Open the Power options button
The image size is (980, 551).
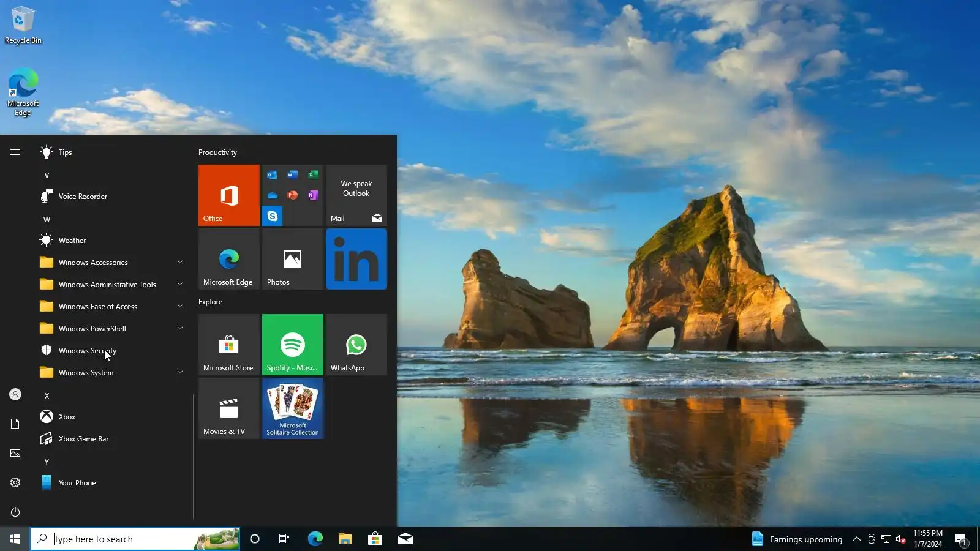click(x=15, y=512)
